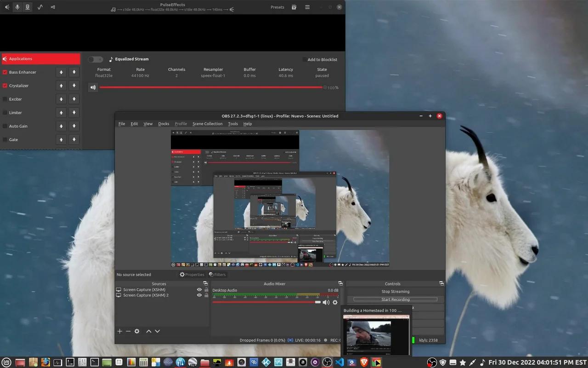Mute the Equalized Stream speaker icon
588x368 pixels.
pyautogui.click(x=93, y=87)
